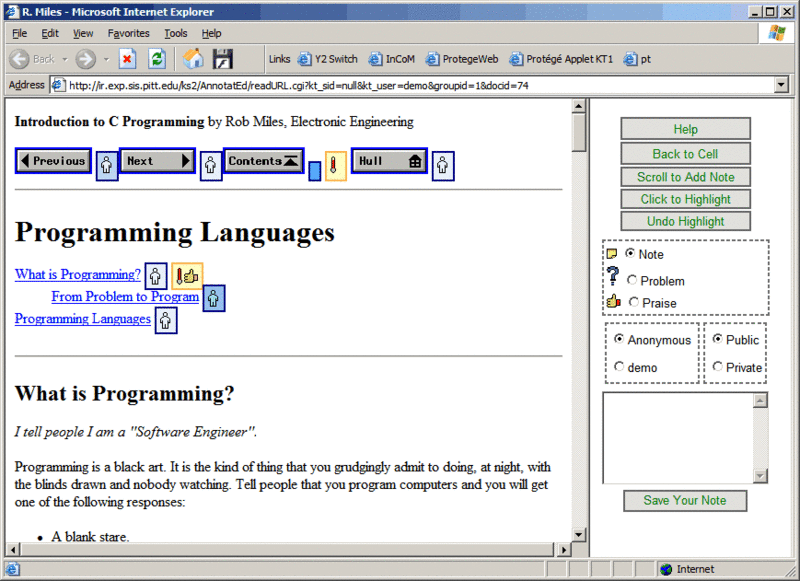Click the thumbs-up Praise icon
Image resolution: width=800 pixels, height=581 pixels.
click(x=613, y=301)
